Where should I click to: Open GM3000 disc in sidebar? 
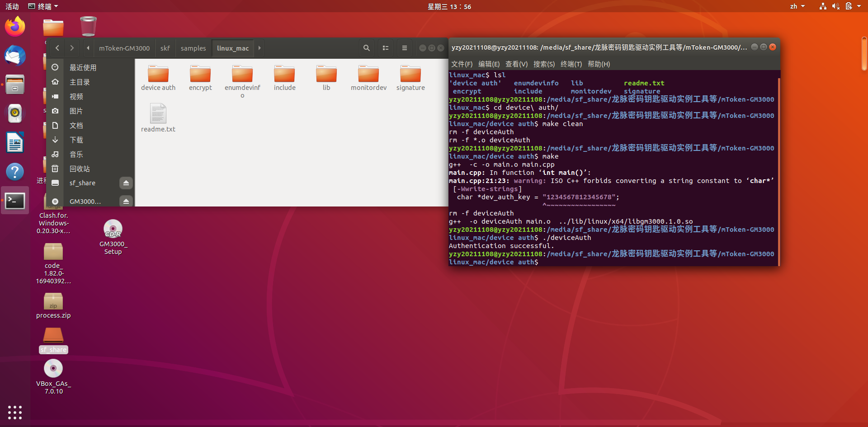(x=82, y=201)
